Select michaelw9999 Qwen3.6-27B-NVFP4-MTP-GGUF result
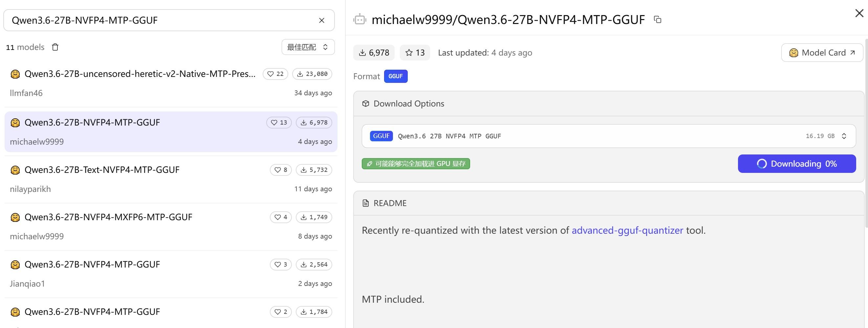This screenshot has height=328, width=868. tap(171, 131)
